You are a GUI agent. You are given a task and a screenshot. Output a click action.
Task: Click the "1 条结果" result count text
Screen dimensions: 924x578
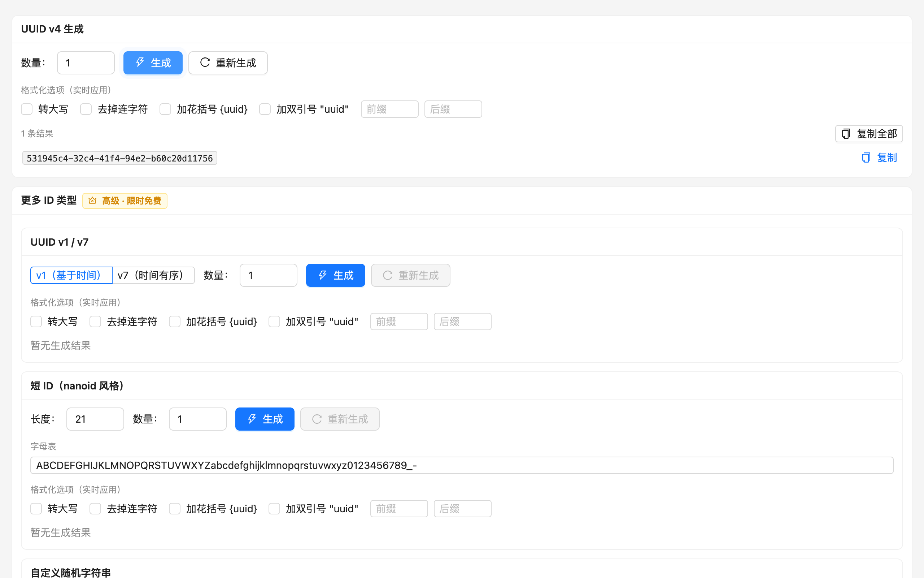tap(37, 133)
